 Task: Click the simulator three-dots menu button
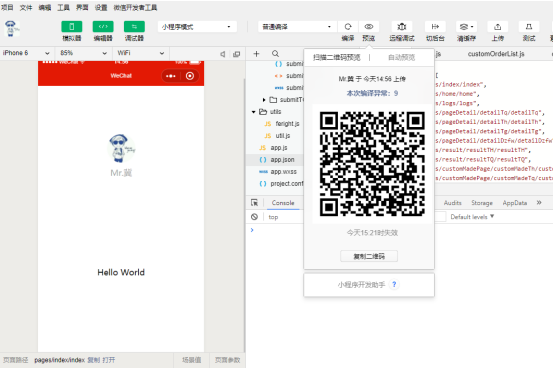[171, 76]
